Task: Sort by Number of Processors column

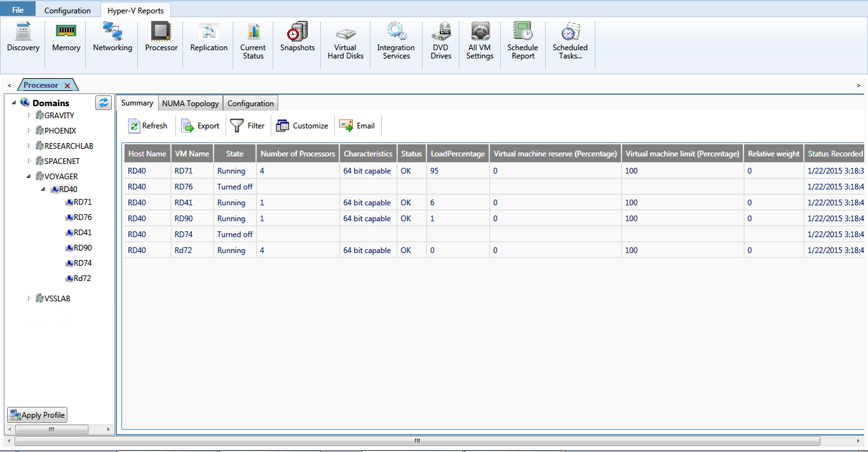Action: (298, 153)
